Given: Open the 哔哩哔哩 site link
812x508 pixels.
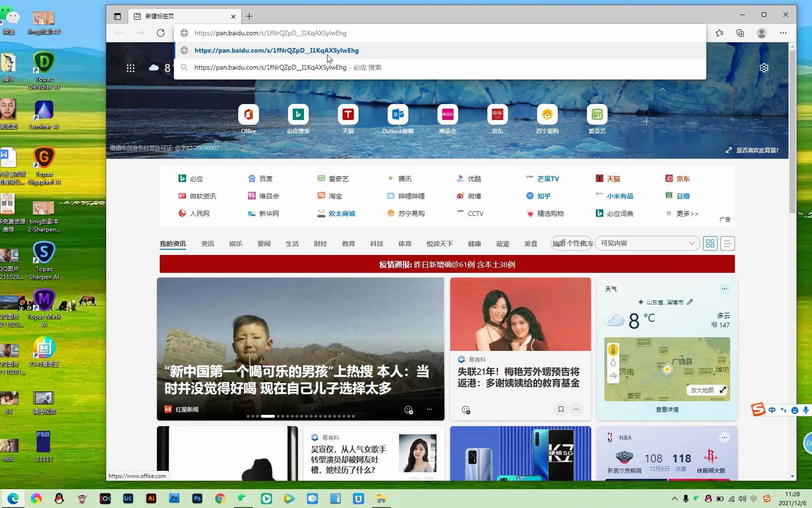Looking at the screenshot, I should (406, 196).
